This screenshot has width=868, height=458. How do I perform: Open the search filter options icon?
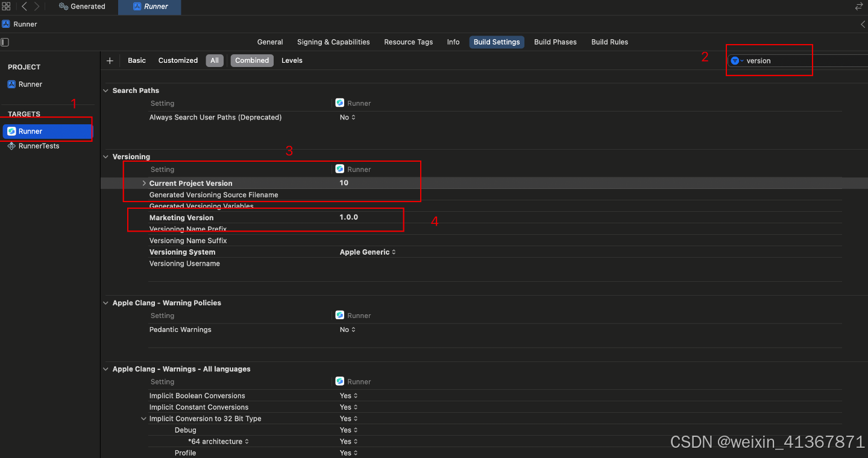click(x=737, y=60)
